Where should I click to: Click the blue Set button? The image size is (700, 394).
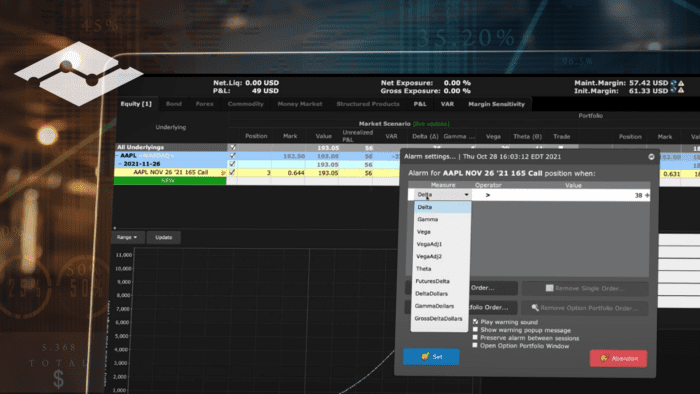[x=431, y=357]
